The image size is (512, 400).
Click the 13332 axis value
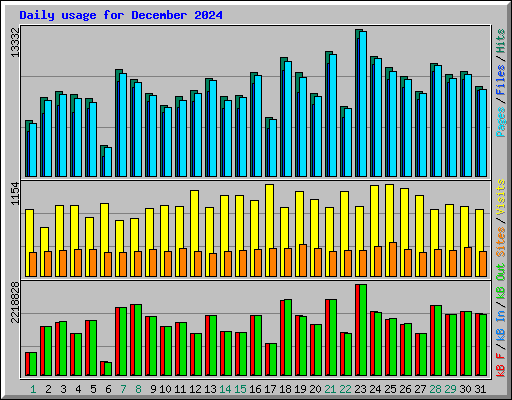(15, 42)
